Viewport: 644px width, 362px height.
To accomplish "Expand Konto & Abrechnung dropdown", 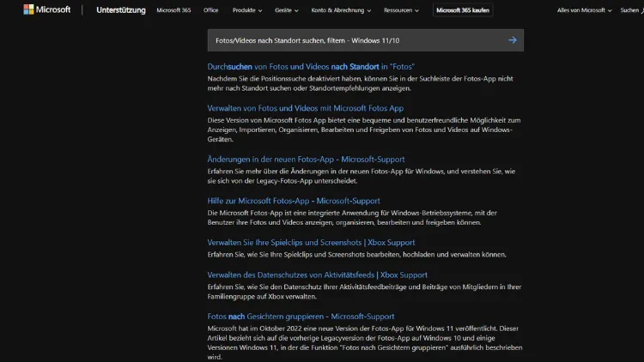I will (x=341, y=10).
